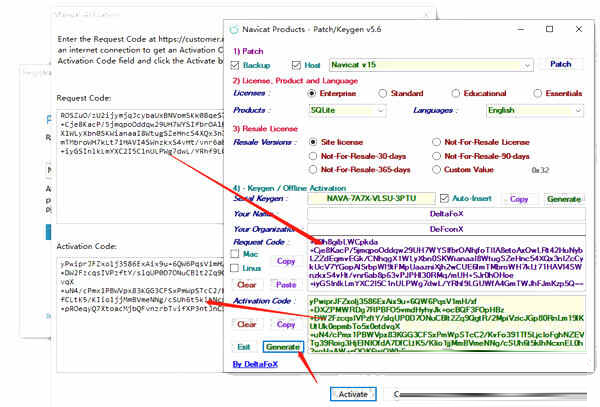Click the Paste button for Request Code
The image size is (600, 407).
click(x=286, y=285)
